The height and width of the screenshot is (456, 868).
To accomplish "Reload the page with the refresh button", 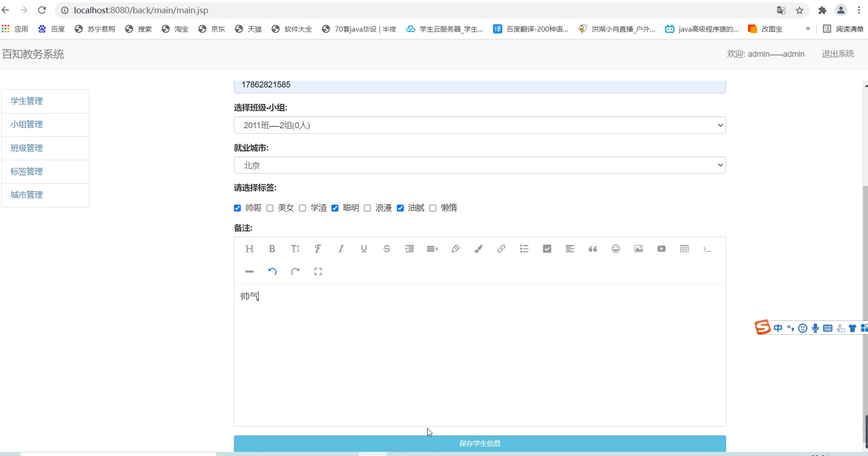I will (42, 10).
